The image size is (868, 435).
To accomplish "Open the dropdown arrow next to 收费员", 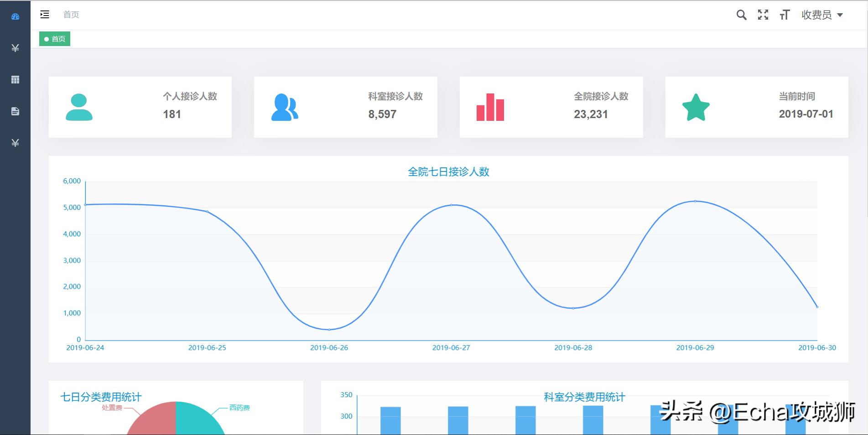I will tap(841, 14).
